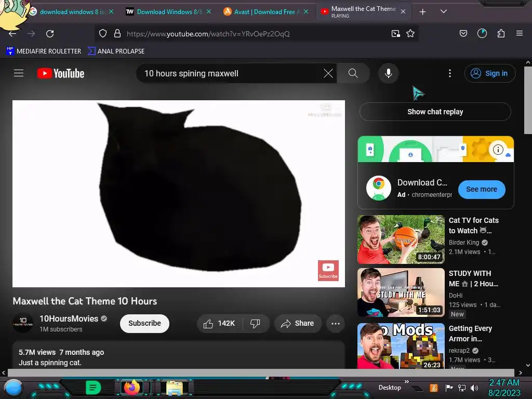Click the horizontal scrollbar at the bottom

(x=261, y=373)
